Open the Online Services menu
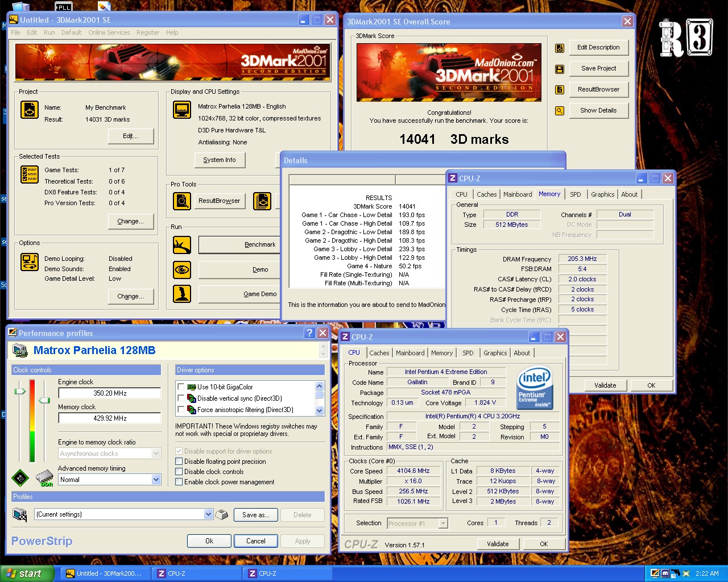The width and height of the screenshot is (728, 582). click(109, 32)
